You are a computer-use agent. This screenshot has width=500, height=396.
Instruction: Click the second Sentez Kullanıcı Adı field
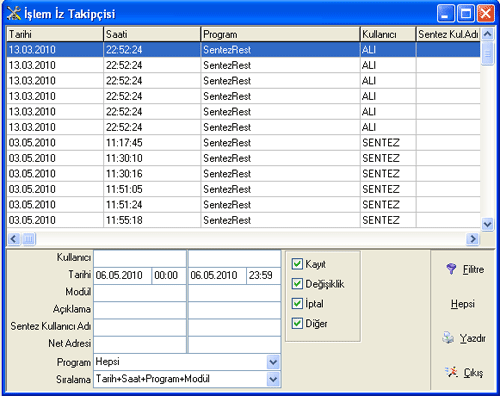(234, 327)
